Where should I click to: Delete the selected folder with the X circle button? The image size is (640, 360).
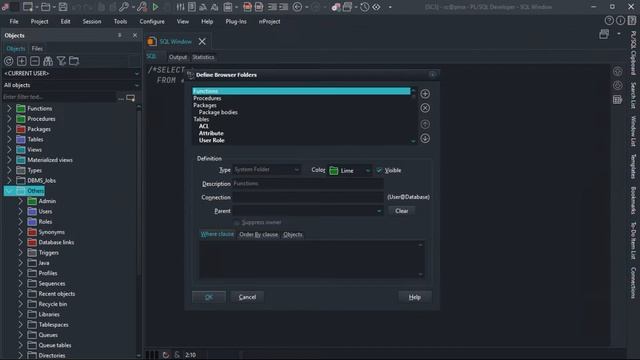pyautogui.click(x=425, y=108)
